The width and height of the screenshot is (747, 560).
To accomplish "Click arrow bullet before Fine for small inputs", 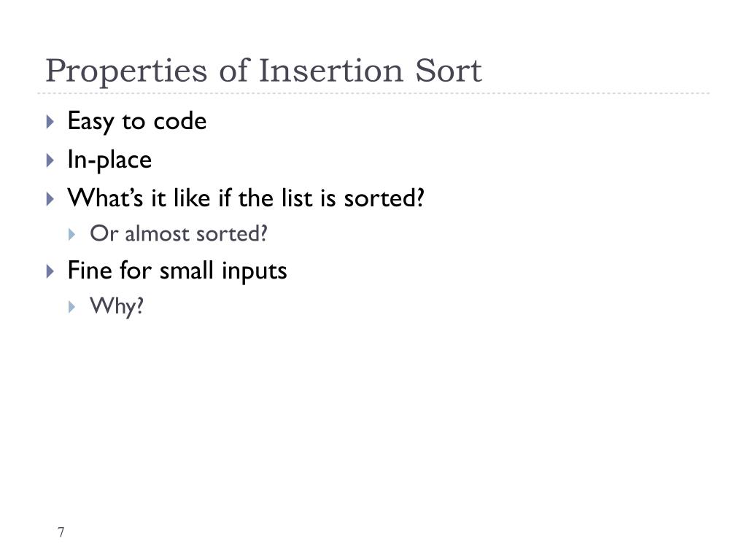I will tap(50, 271).
